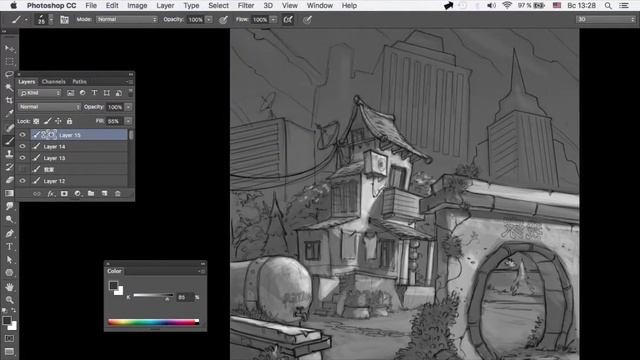Toggle lock all padlock icon
The image size is (640, 360).
69,121
